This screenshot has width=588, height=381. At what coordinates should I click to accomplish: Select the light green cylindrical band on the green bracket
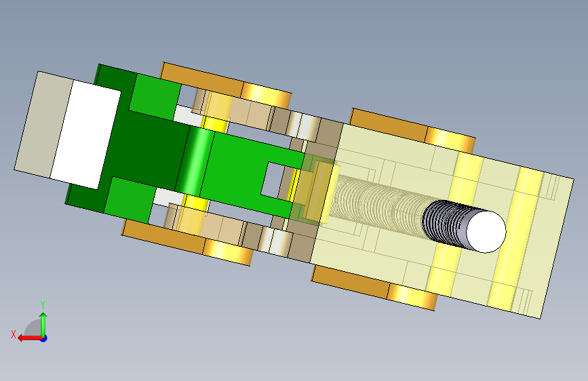[x=195, y=161]
